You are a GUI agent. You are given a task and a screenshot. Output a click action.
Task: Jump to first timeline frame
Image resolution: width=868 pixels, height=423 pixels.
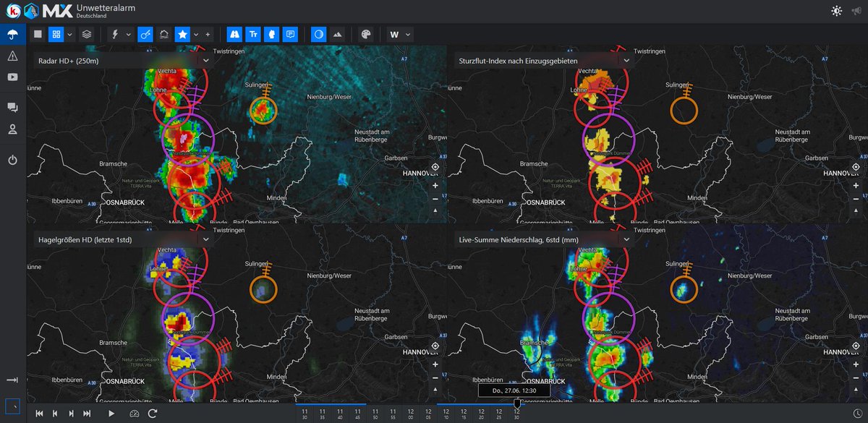click(x=40, y=413)
